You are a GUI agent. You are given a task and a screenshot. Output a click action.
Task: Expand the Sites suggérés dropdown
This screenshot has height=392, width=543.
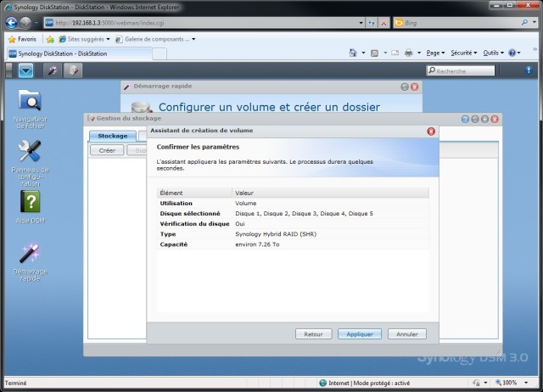click(108, 39)
